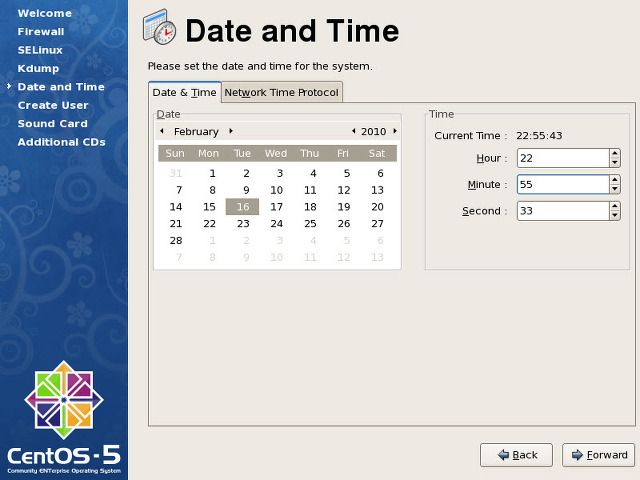Click highlighted day 16
640x480 pixels.
pyautogui.click(x=242, y=207)
